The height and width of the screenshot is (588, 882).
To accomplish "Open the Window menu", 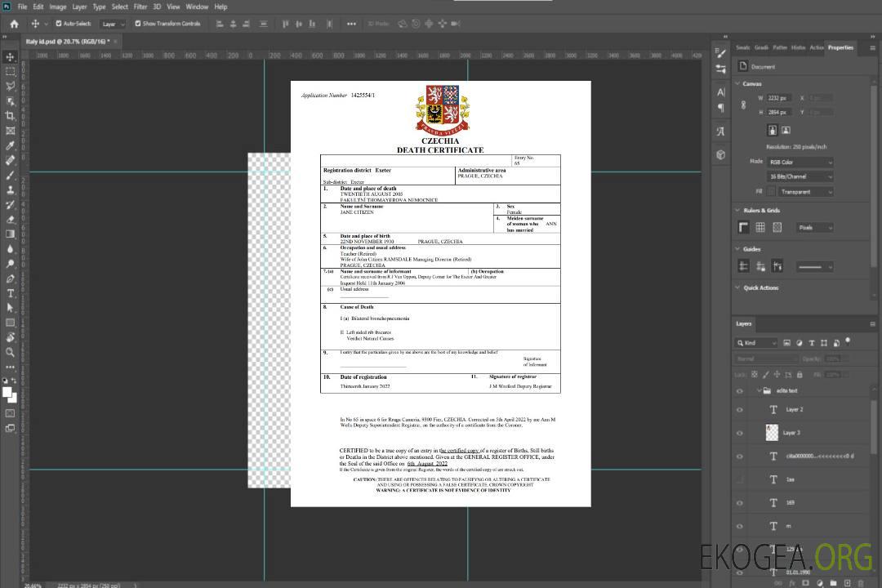I will pos(197,7).
